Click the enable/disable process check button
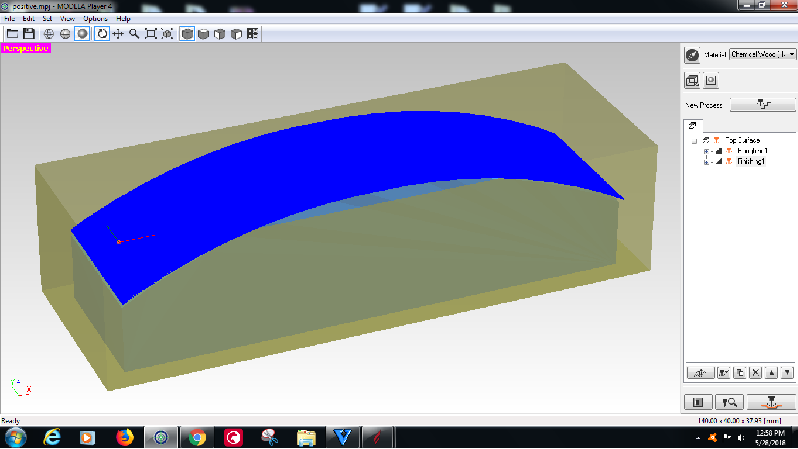This screenshot has width=798, height=449. (x=724, y=373)
